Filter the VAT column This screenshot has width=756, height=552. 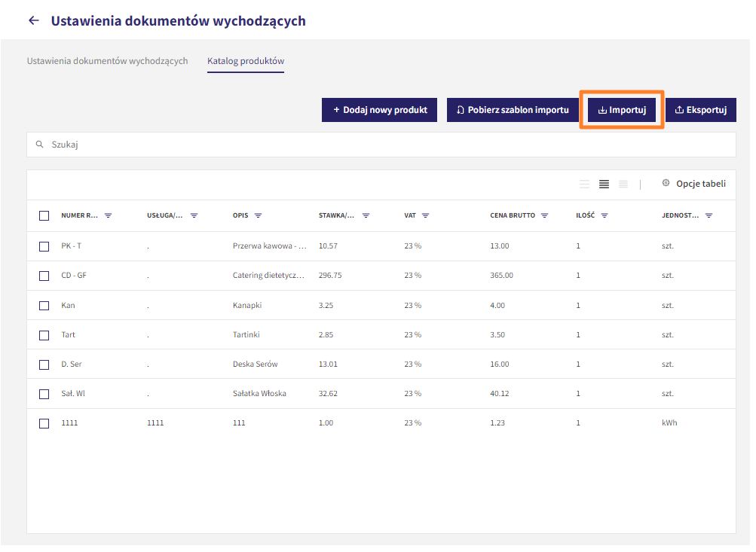tap(425, 216)
